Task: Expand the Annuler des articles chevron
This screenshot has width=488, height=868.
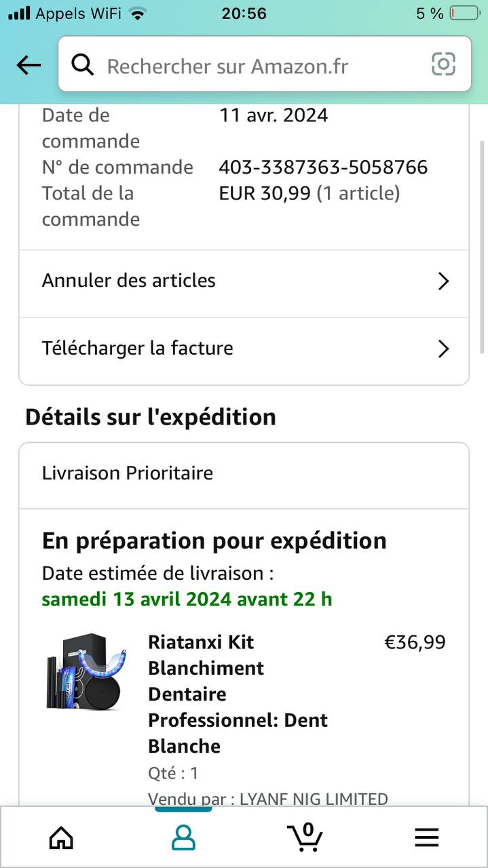Action: point(443,281)
